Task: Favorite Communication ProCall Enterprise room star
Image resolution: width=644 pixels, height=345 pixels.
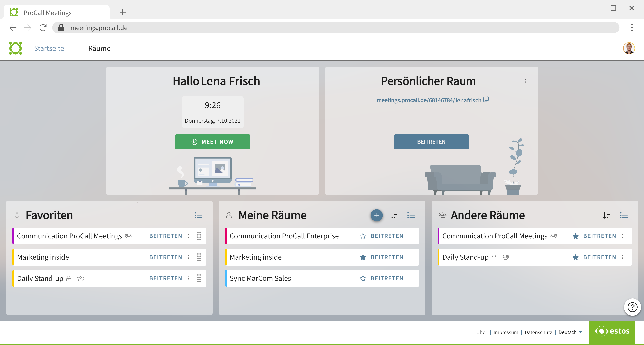Action: point(363,236)
